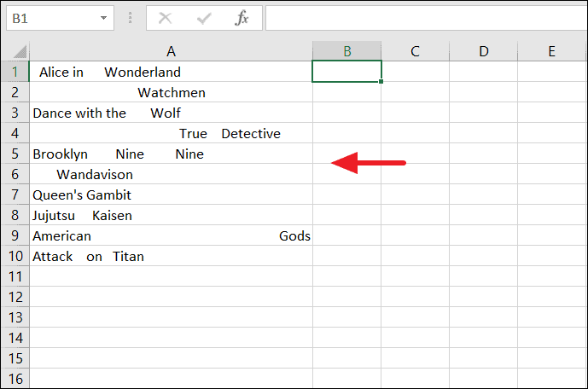Select row 10 header
Image resolution: width=588 pixels, height=389 pixels.
pyautogui.click(x=15, y=256)
